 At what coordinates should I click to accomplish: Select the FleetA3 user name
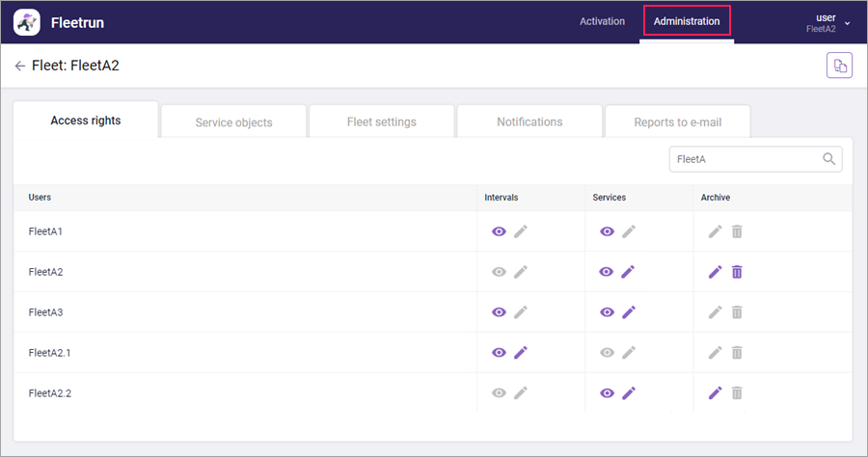tap(45, 312)
